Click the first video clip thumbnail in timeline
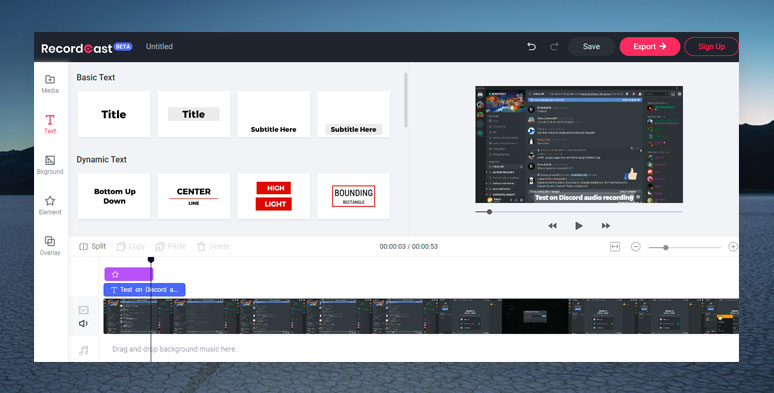Viewport: 774px width, 393px height. (x=137, y=316)
